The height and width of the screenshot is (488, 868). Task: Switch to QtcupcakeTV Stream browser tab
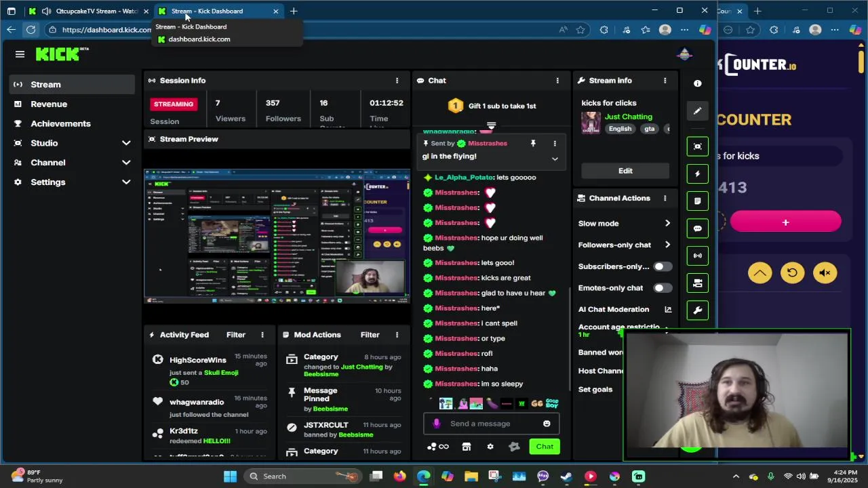tap(88, 11)
